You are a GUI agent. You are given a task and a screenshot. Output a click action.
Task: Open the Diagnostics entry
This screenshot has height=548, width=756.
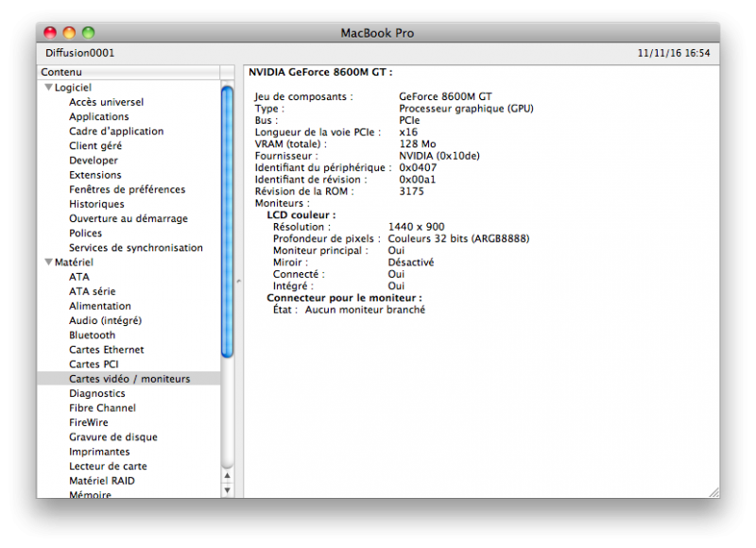tap(97, 393)
